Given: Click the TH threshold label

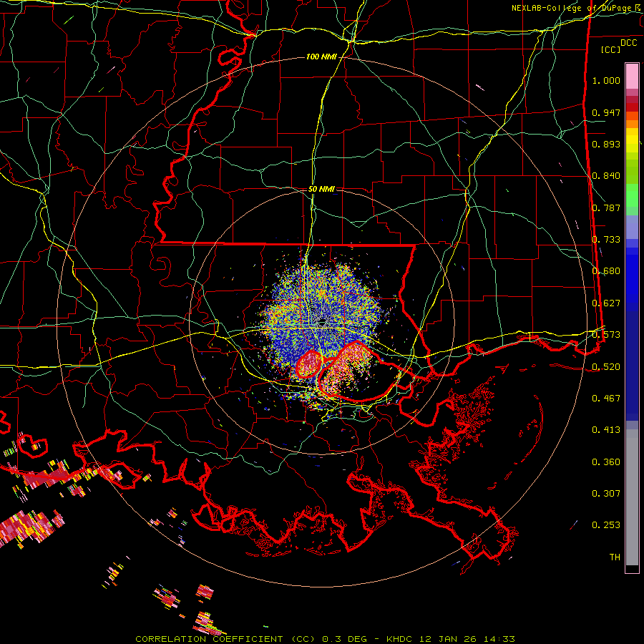Looking at the screenshot, I should (x=615, y=557).
